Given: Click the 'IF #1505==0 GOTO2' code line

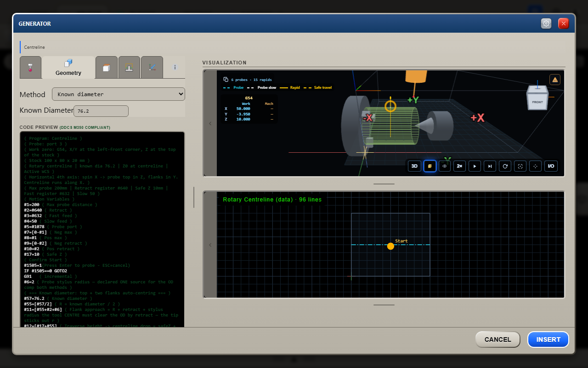Looking at the screenshot, I should [45, 271].
